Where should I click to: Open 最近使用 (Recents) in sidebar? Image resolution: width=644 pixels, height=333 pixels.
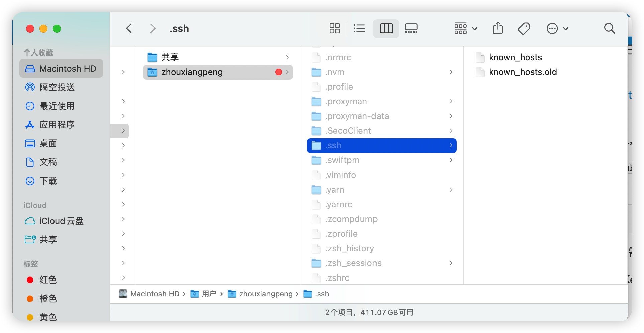click(x=61, y=106)
